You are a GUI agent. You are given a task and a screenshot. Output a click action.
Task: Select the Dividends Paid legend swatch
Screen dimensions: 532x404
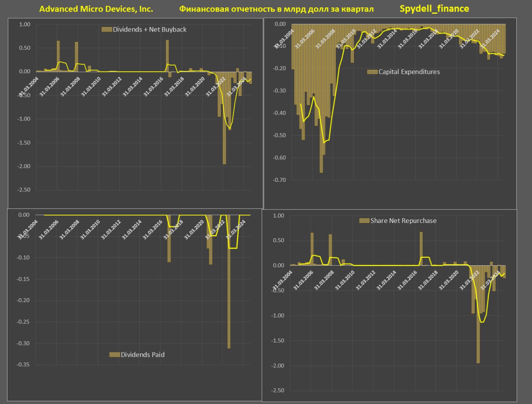click(x=114, y=355)
